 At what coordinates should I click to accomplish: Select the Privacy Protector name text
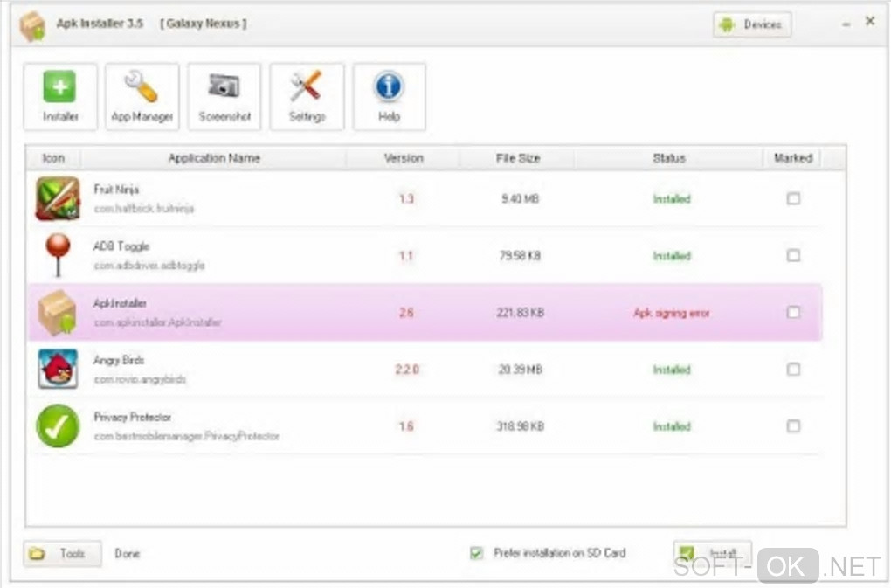click(133, 417)
